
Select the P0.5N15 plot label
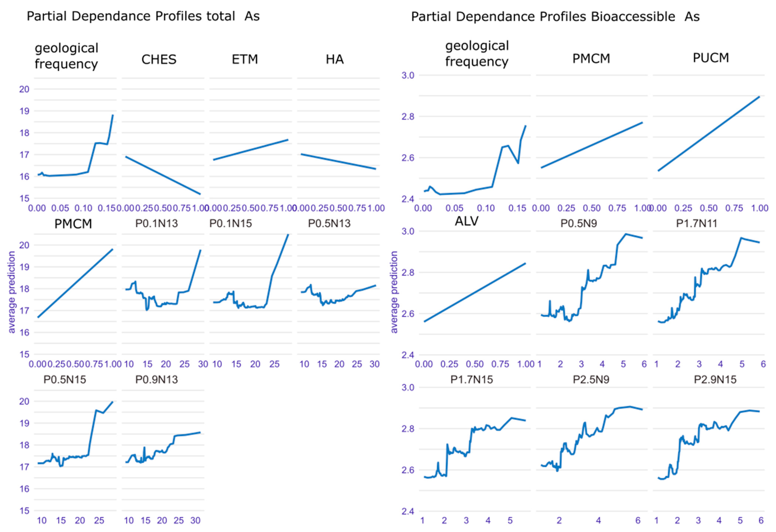pyautogui.click(x=65, y=379)
